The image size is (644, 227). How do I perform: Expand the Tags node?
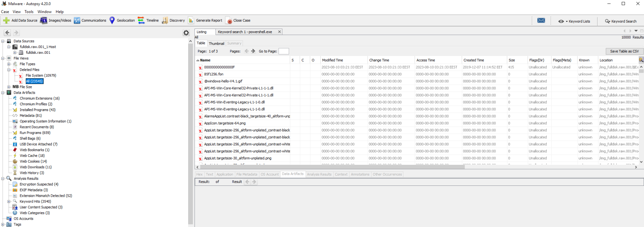[3, 224]
